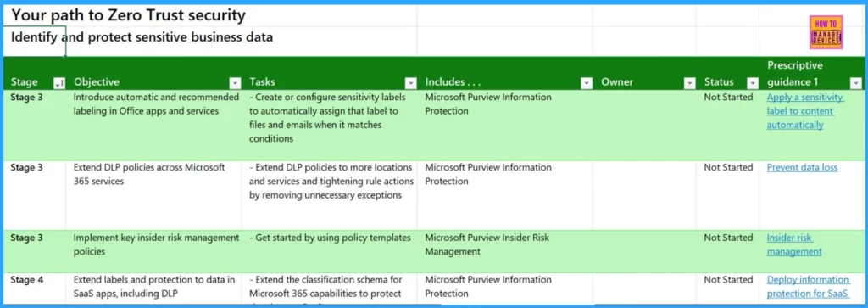Open the Owner column filter dropdown
The image size is (868, 308).
tap(689, 83)
